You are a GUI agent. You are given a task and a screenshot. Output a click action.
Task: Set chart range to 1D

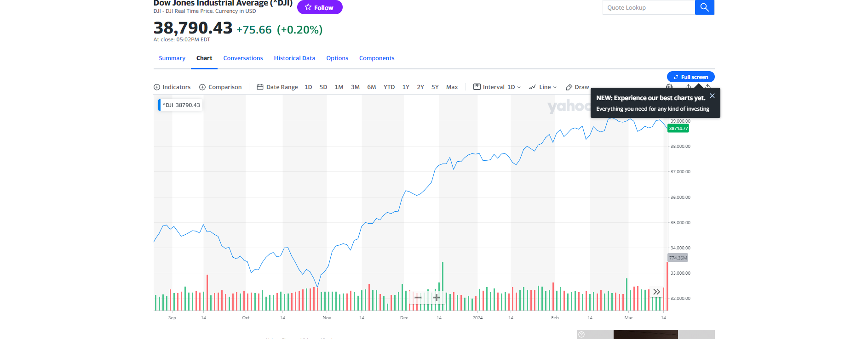pos(308,87)
